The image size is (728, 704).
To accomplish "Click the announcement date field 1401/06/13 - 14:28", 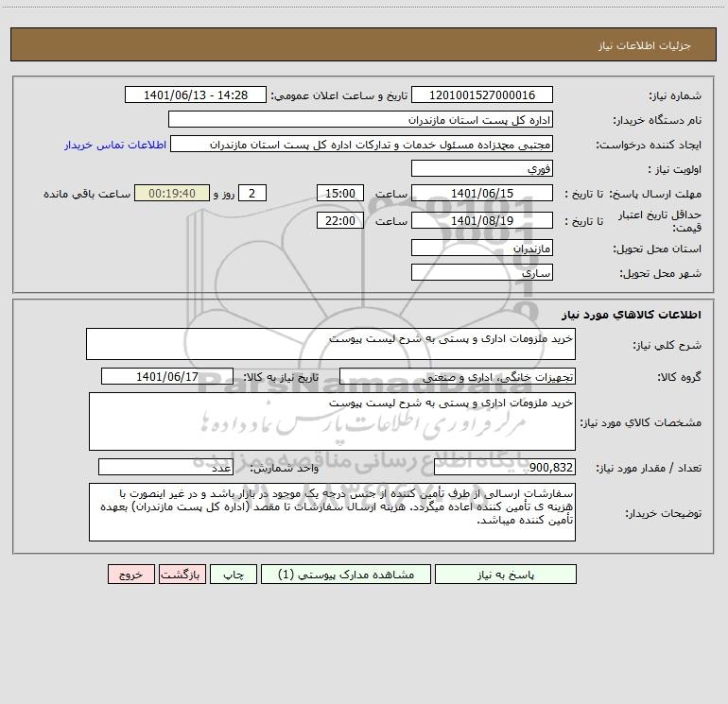I will point(196,94).
